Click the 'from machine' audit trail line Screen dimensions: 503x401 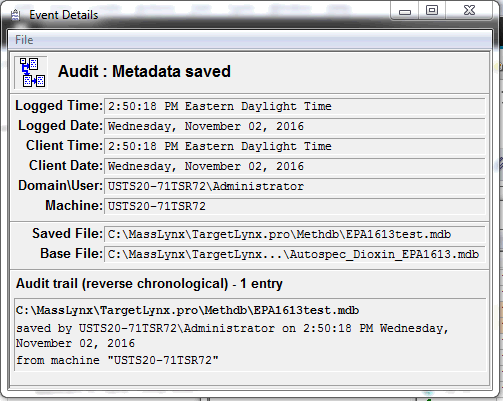pyautogui.click(x=117, y=360)
